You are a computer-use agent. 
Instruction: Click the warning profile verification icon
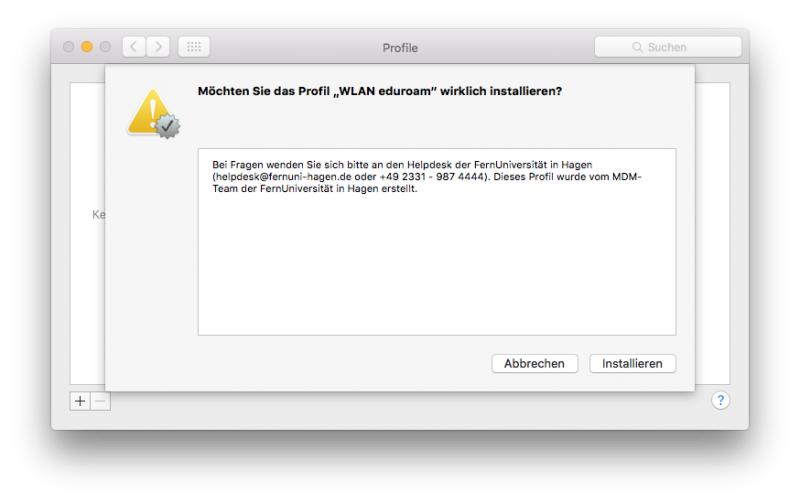153,113
